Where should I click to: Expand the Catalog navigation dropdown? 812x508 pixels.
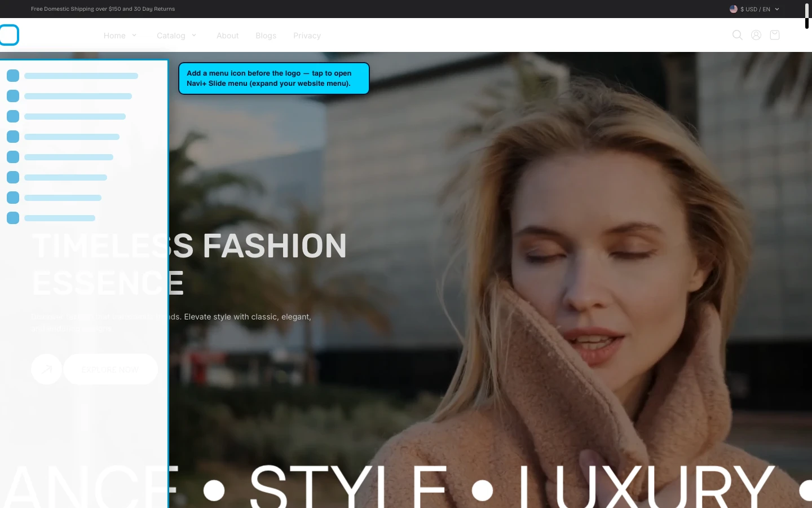pos(176,36)
